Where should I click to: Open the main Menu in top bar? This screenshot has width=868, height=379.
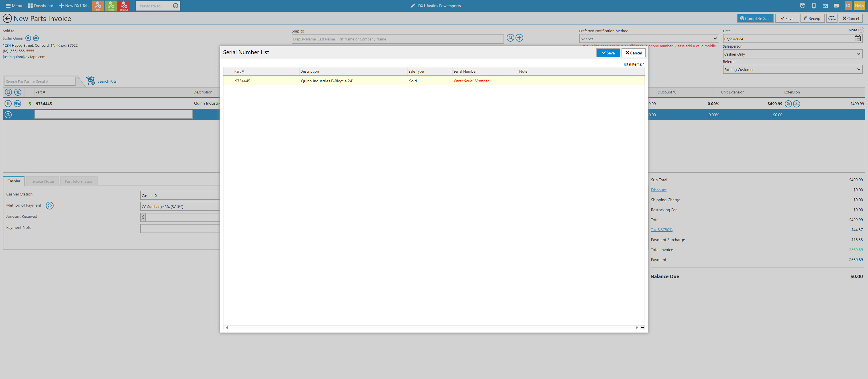14,6
